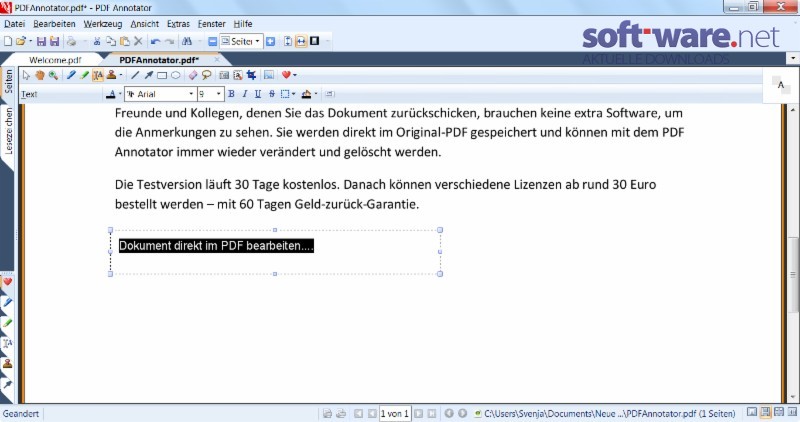Select the sidebar arrow favorite tool

8,384
